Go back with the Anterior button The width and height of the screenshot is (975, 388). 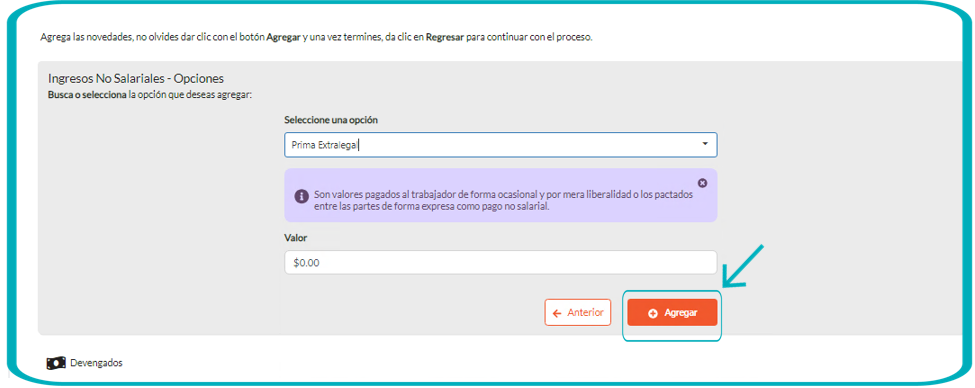coord(578,313)
